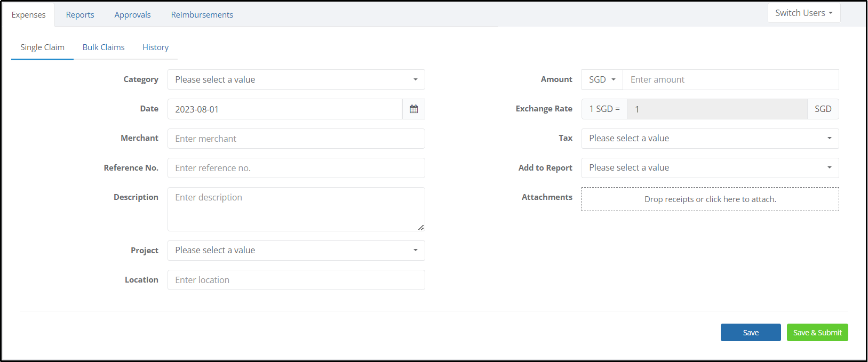This screenshot has width=868, height=362.
Task: Open the Category dropdown
Action: (x=296, y=79)
